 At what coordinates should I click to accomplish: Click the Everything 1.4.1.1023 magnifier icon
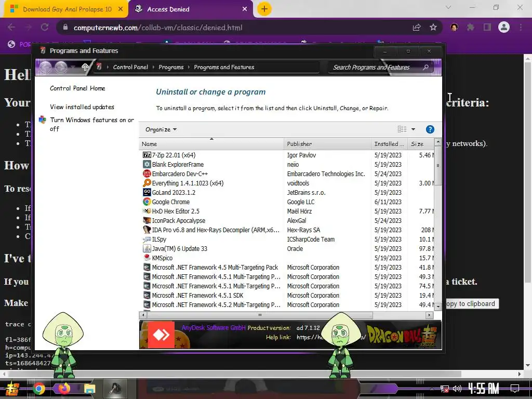pos(147,183)
